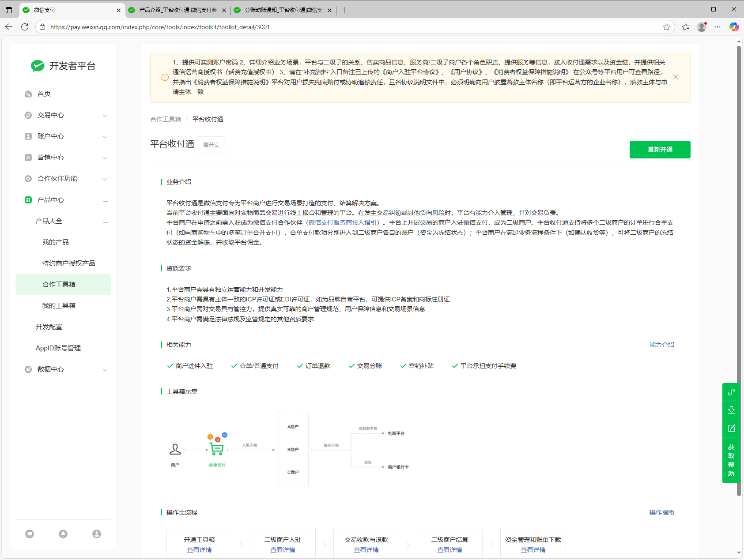Open the 操作指南 link

(661, 512)
